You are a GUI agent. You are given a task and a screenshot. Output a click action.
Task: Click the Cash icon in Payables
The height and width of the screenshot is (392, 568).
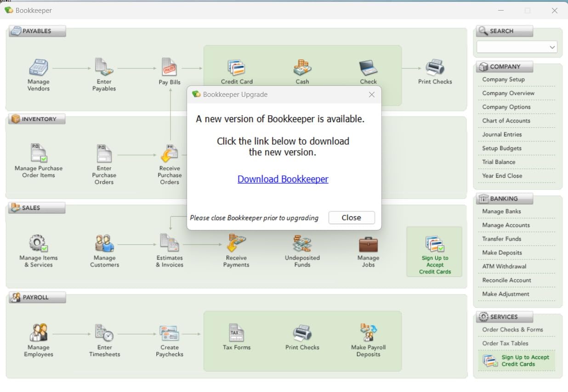302,67
